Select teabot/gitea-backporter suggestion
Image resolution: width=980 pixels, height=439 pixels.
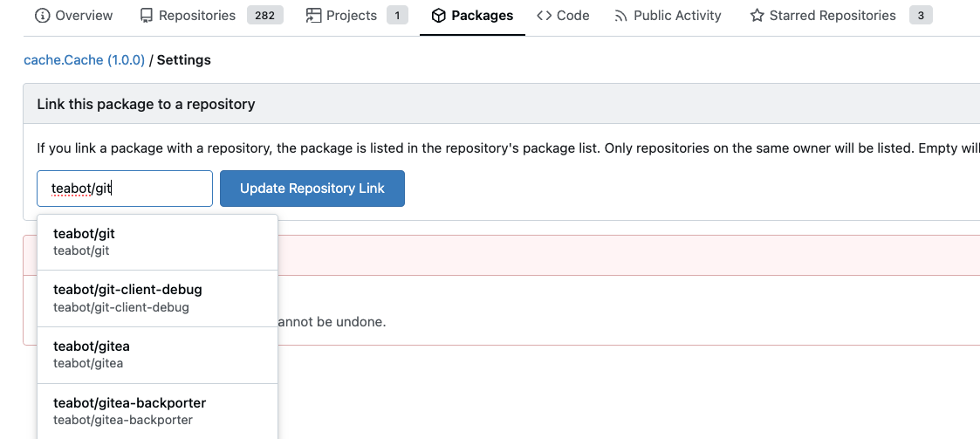tap(157, 411)
